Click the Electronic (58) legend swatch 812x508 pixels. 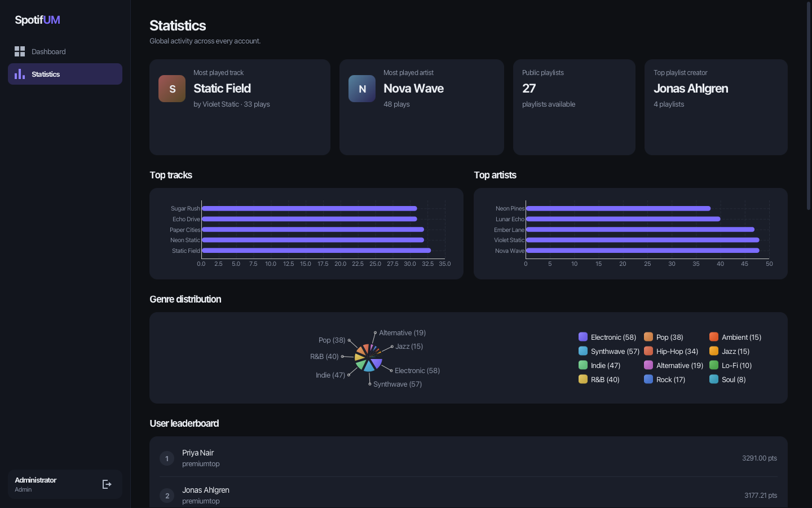[x=583, y=337]
